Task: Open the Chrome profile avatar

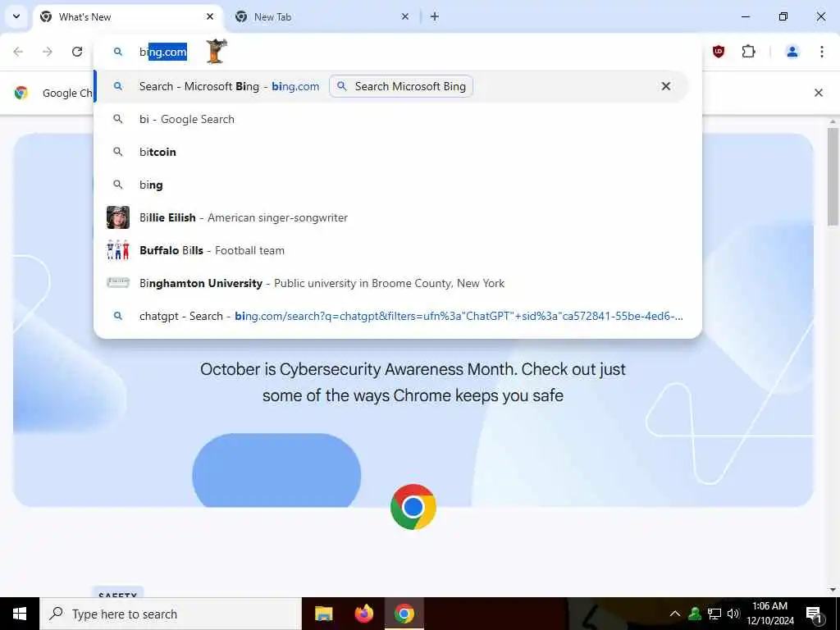Action: (792, 52)
